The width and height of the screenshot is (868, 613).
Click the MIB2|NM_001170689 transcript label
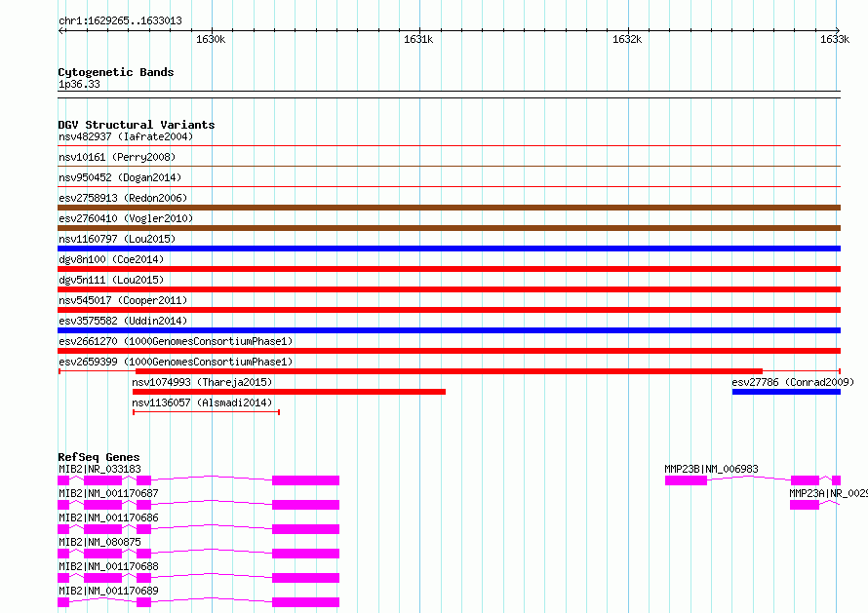click(108, 591)
